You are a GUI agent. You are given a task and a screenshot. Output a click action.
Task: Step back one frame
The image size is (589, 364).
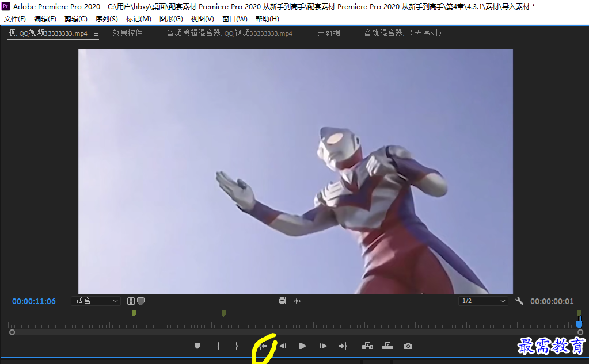283,346
